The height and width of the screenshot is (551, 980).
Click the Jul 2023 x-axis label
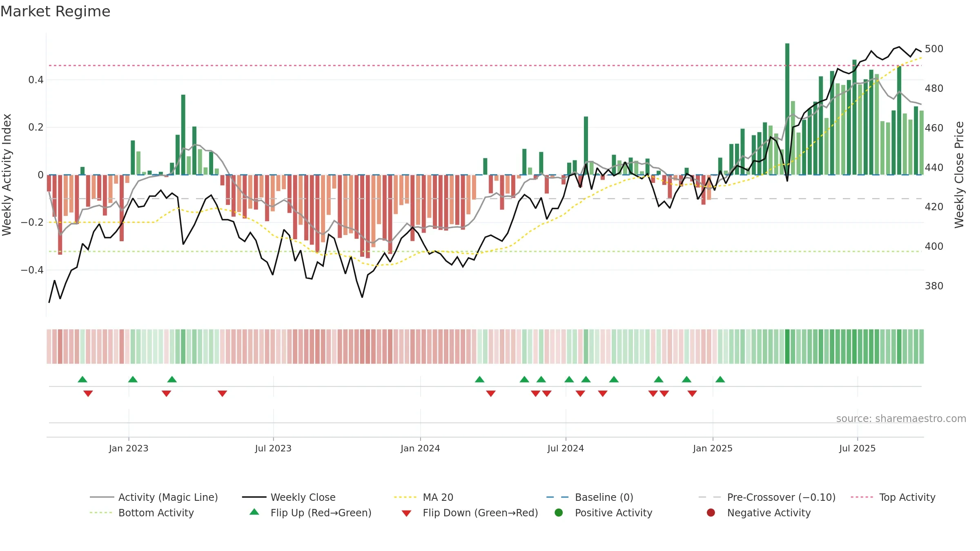[x=273, y=448]
